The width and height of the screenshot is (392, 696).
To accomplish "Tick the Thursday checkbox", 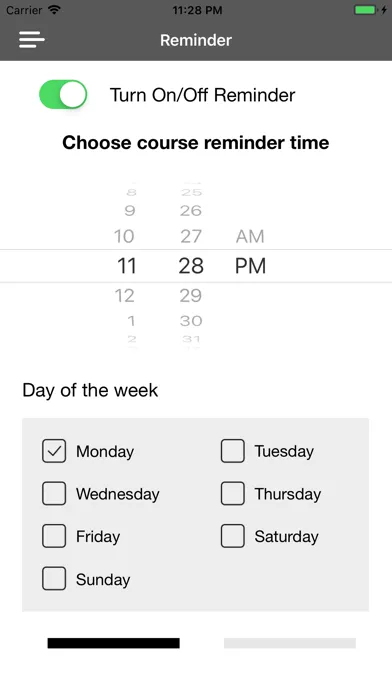I will click(x=233, y=494).
